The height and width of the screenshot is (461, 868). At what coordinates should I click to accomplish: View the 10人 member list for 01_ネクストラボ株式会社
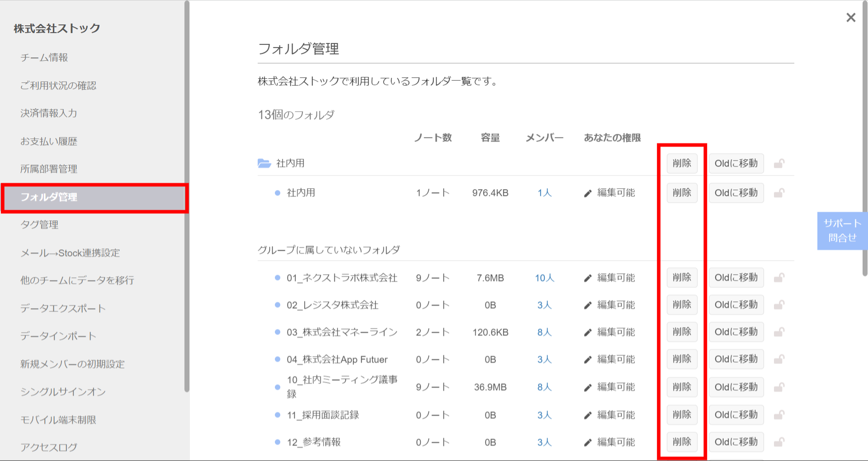(544, 277)
